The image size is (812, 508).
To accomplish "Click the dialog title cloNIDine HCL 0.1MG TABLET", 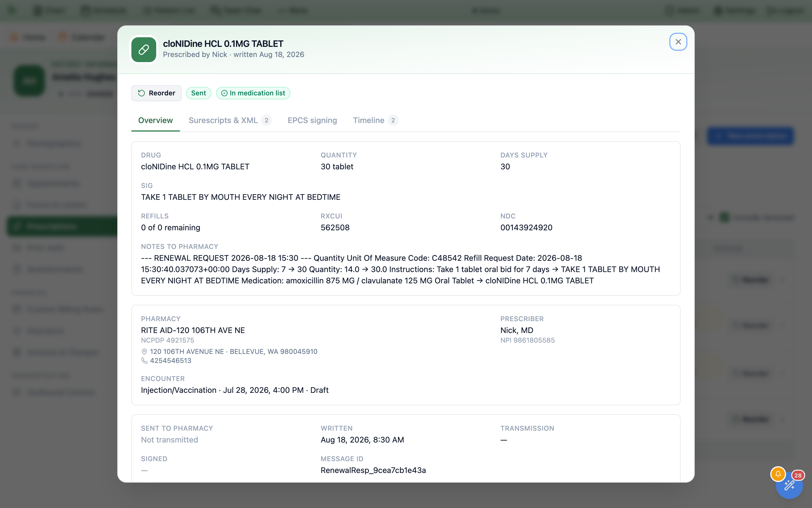I will pos(223,44).
